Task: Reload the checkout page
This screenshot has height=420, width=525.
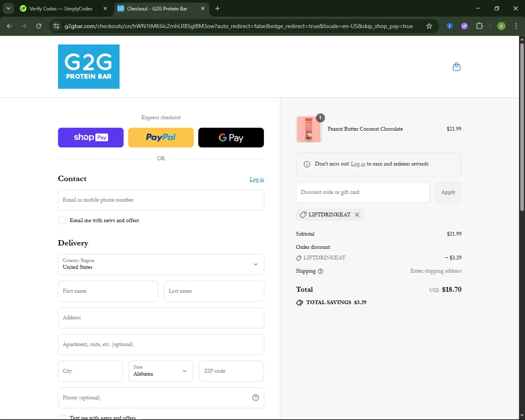Action: pyautogui.click(x=39, y=26)
